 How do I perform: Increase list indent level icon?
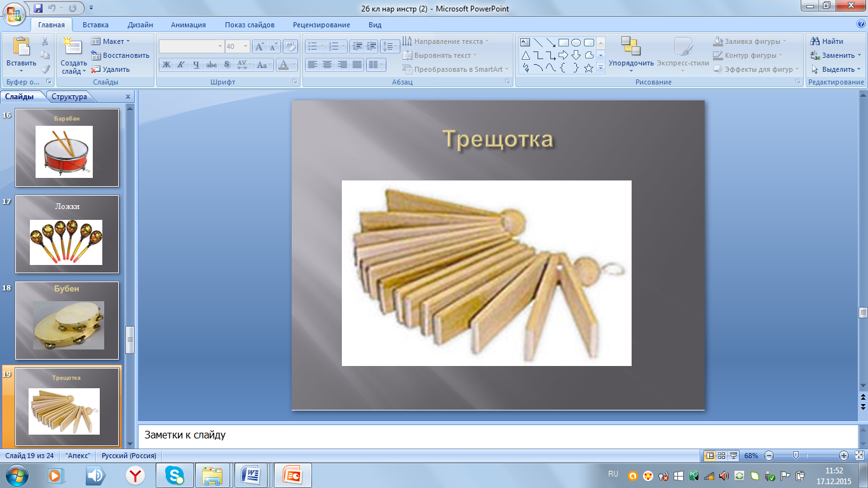click(x=371, y=46)
